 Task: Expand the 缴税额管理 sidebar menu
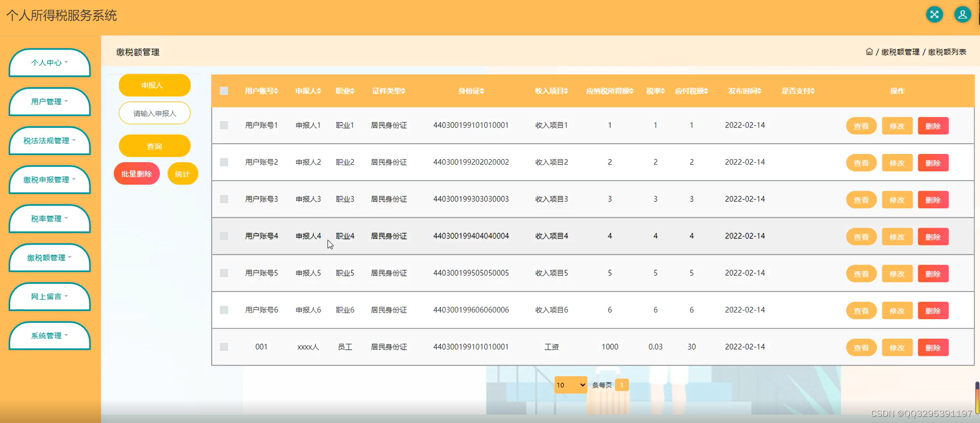[50, 258]
